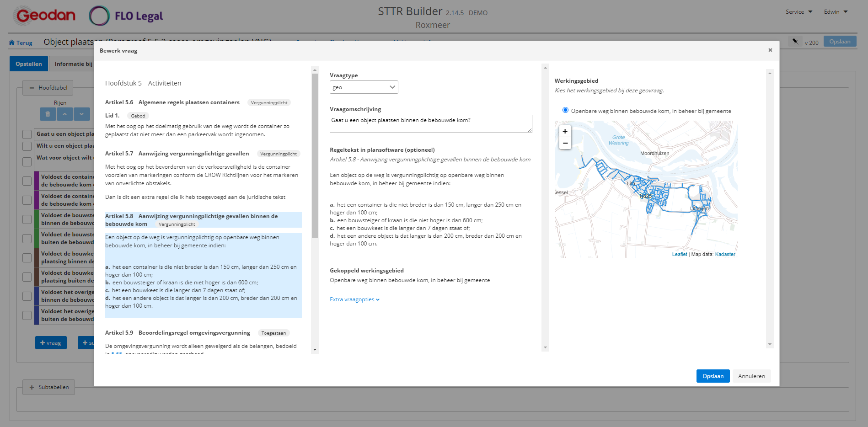Expand the Subtabellen section
This screenshot has width=868, height=427.
[49, 387]
